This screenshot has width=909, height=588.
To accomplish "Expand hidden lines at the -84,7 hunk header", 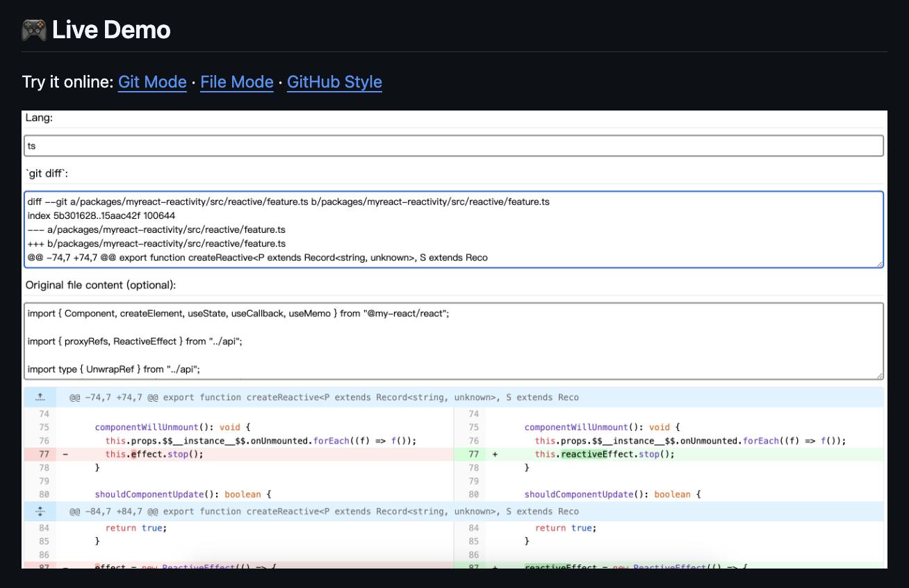I will pyautogui.click(x=40, y=512).
